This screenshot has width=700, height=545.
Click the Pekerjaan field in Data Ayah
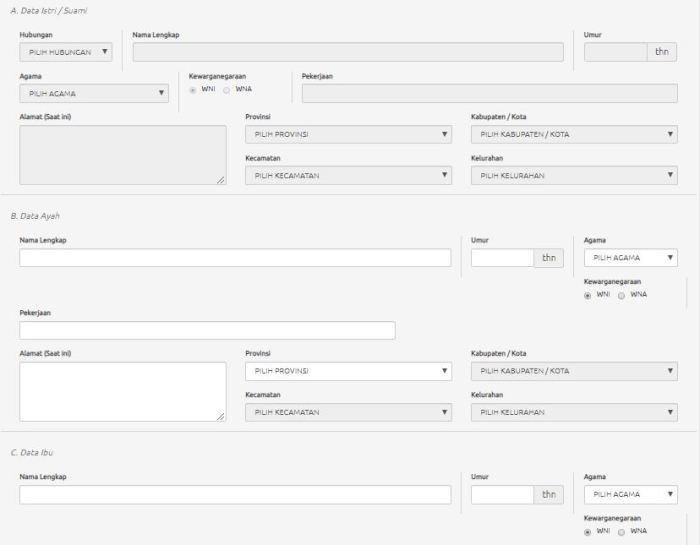[x=207, y=330]
